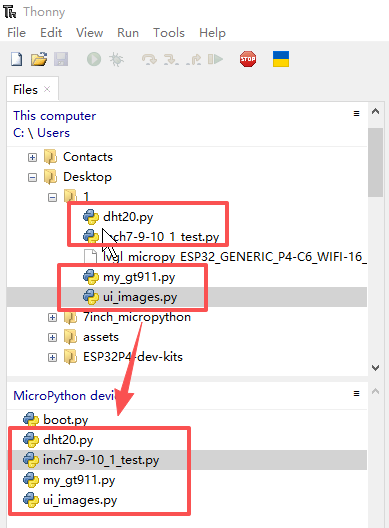Click Python icon of device ui_images.py
Image resolution: width=389 pixels, height=528 pixels.
click(x=31, y=500)
